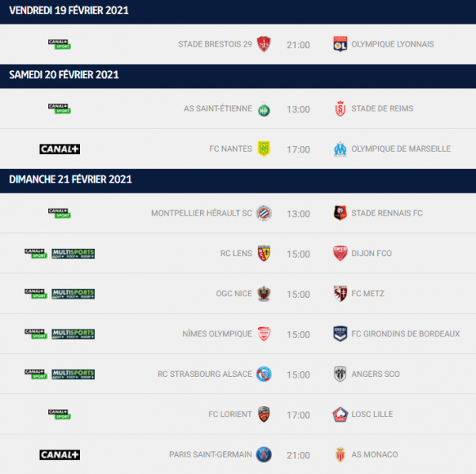Open the FC Girondins de Bordeaux link
The width and height of the screenshot is (476, 474).
[x=405, y=334]
